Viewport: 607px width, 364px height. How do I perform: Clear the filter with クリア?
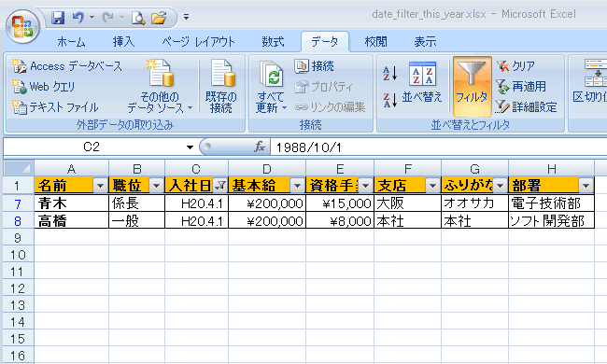coord(515,66)
